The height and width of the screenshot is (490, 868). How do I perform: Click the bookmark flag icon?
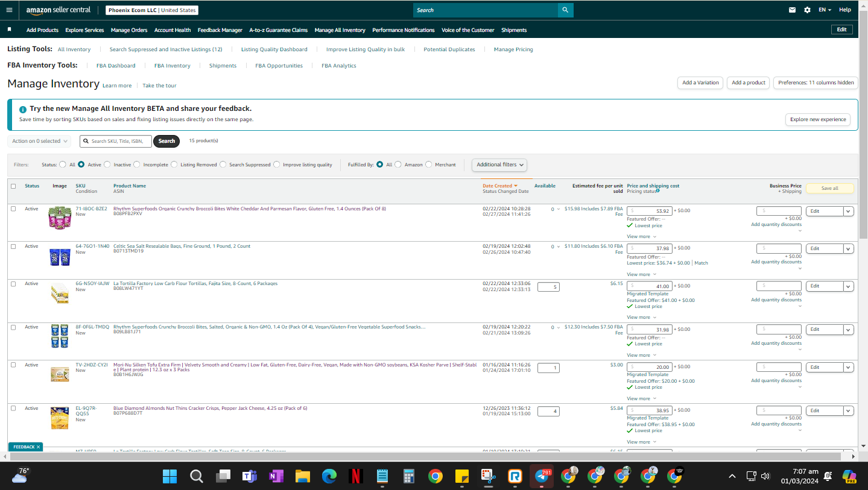(x=9, y=30)
